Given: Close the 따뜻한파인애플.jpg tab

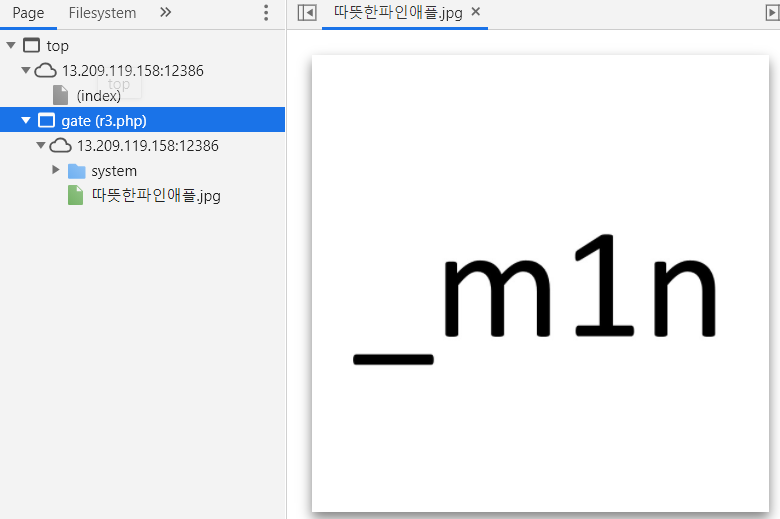Looking at the screenshot, I should click(476, 11).
